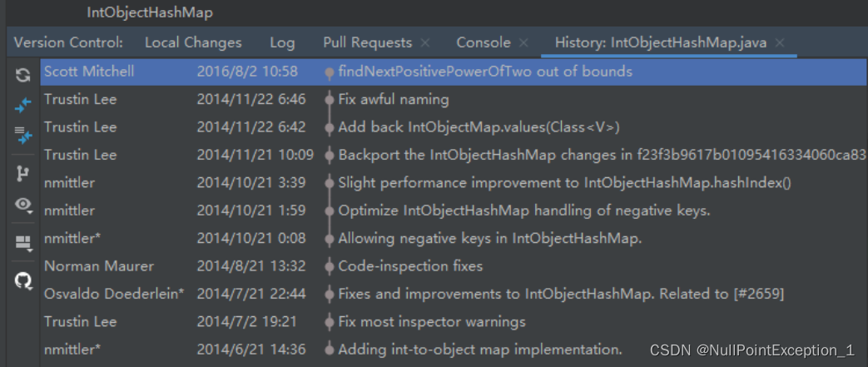Screen dimensions: 868x367
Task: Click the Version Control panel label
Action: [68, 42]
